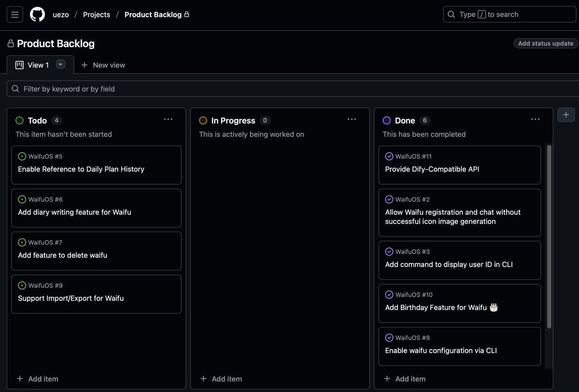Click the Done column purple status circle
This screenshot has height=392, width=579.
pyautogui.click(x=386, y=121)
